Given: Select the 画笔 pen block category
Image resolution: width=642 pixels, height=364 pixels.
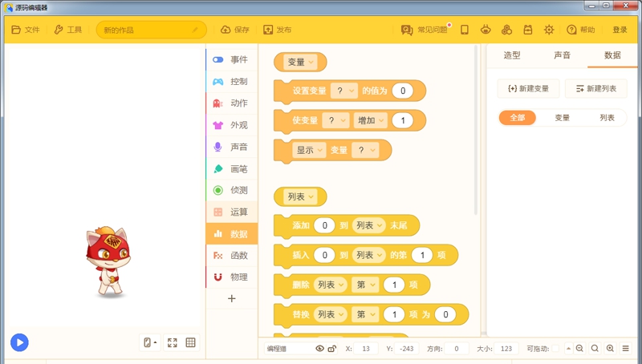Looking at the screenshot, I should (x=232, y=168).
